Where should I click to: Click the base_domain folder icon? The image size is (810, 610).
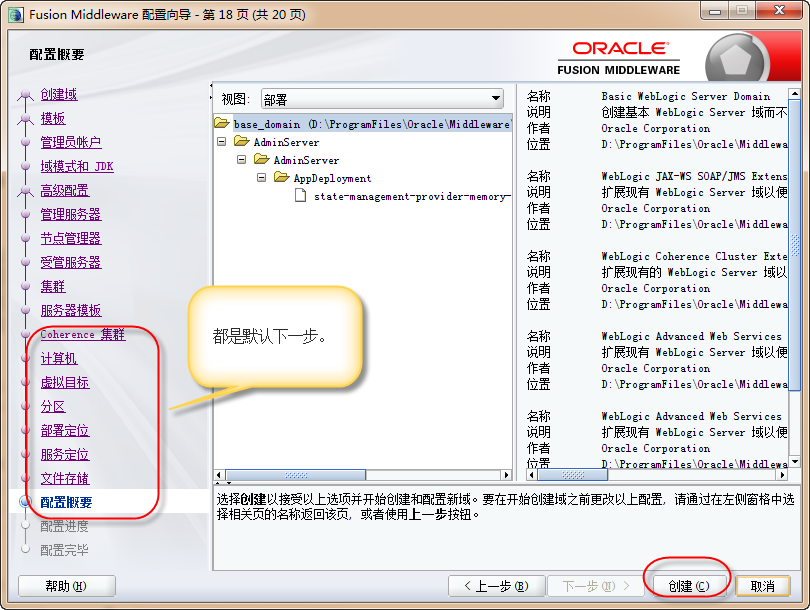(x=222, y=123)
